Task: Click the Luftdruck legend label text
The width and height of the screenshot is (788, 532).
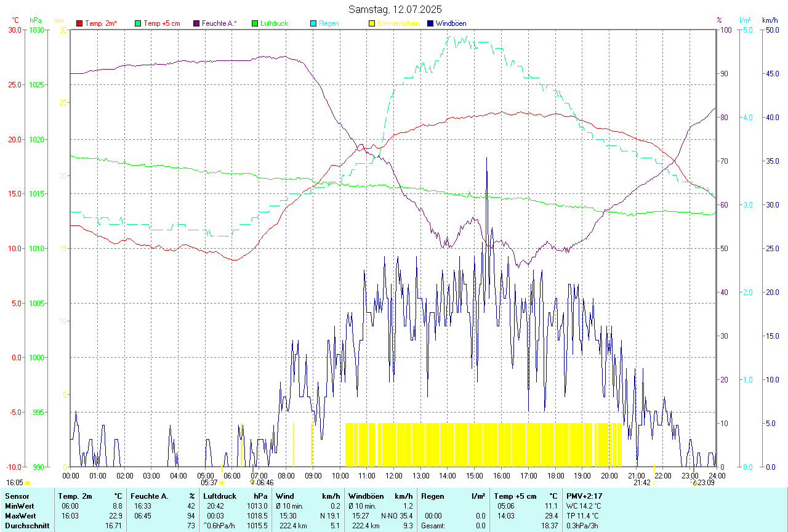Action: pyautogui.click(x=274, y=23)
